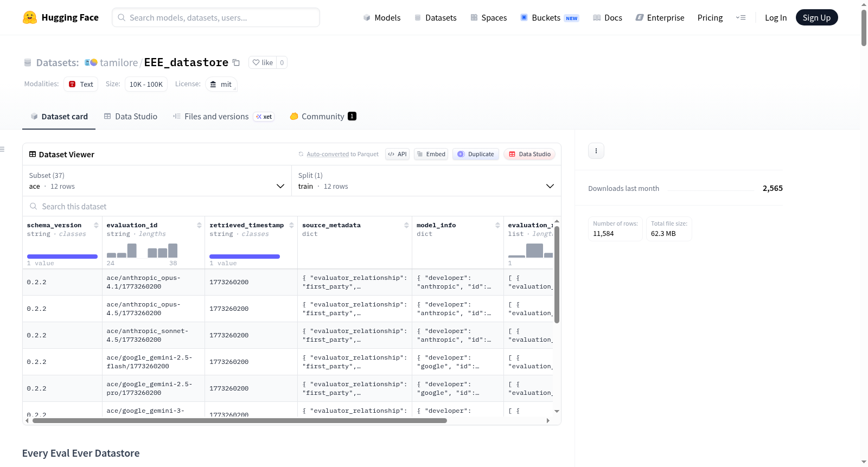Switch to the Dataset card tab
Viewport: 868px width, 467px height.
[59, 117]
